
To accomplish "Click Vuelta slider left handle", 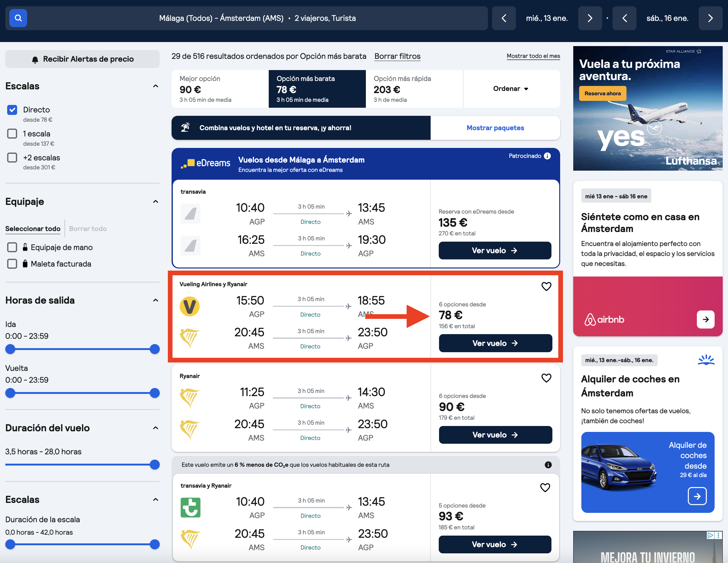I will 10,393.
